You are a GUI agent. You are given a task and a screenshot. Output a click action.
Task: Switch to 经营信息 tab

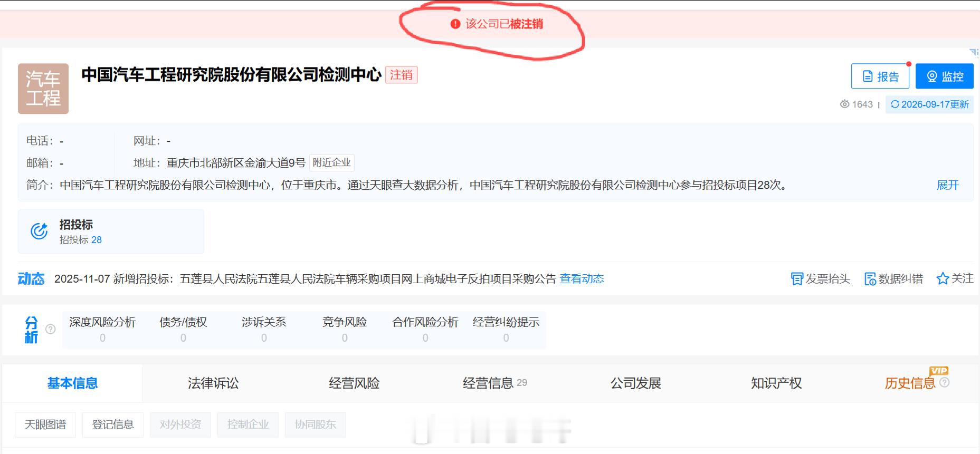495,383
